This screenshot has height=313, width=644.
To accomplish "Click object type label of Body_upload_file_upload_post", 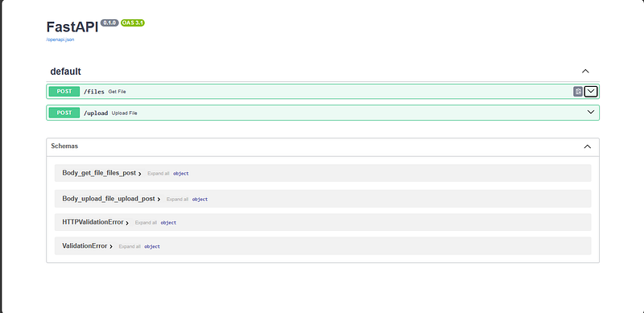I will (200, 200).
